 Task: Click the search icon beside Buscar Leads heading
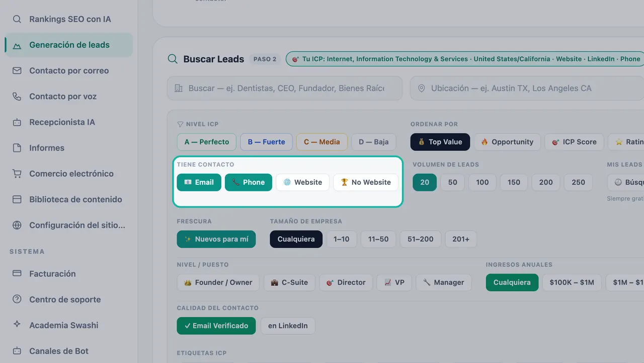click(x=173, y=59)
